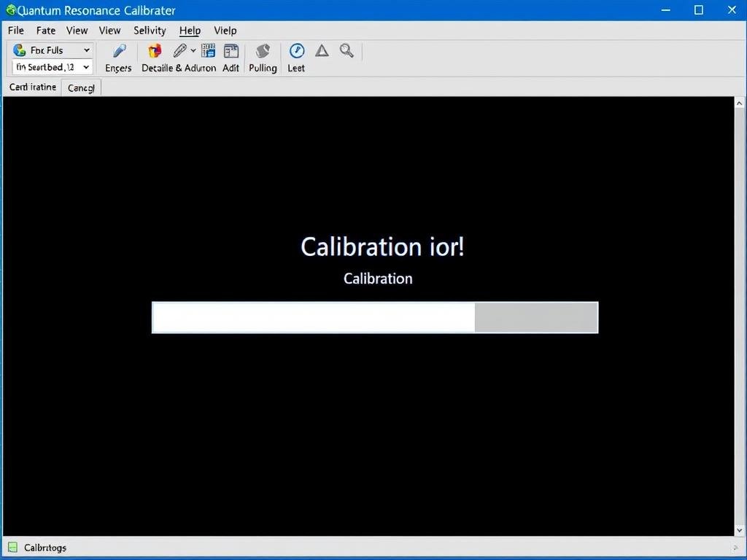
Task: Select the Cerd iratine tab
Action: click(33, 87)
